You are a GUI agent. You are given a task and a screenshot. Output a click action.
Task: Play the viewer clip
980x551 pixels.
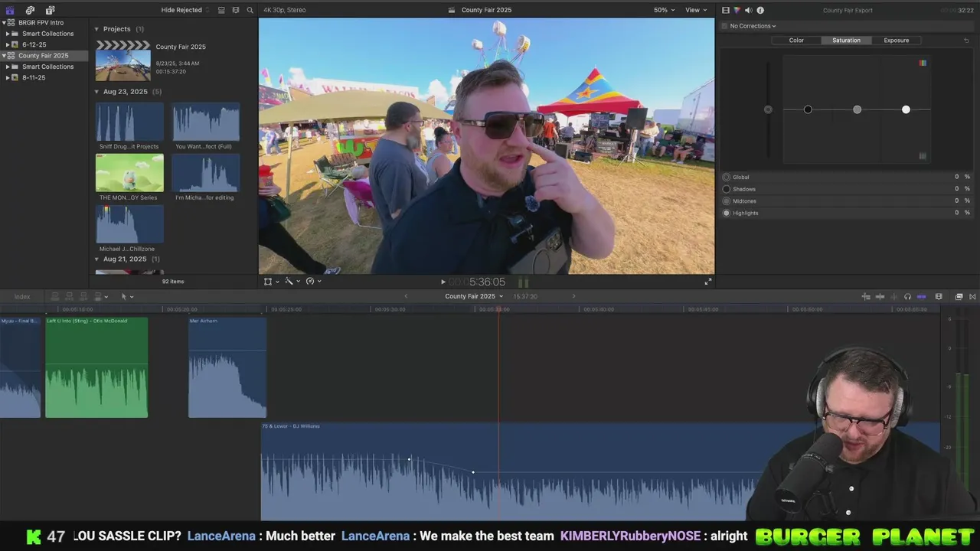[x=443, y=282]
